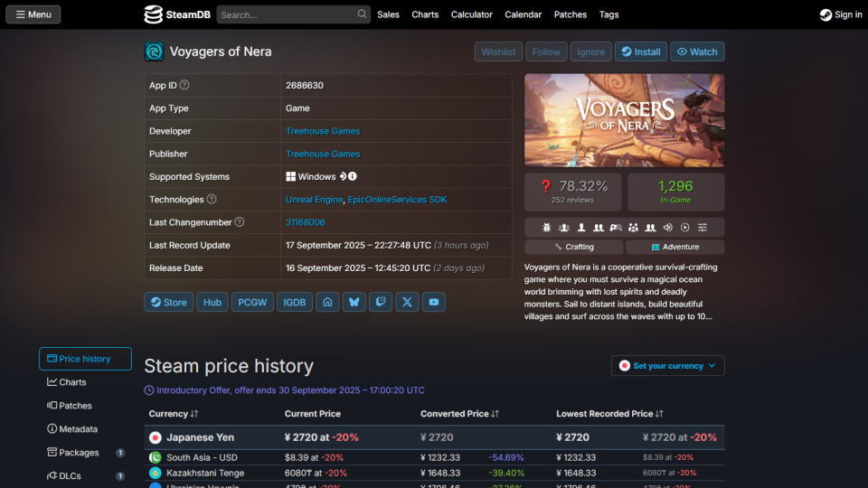The height and width of the screenshot is (488, 868).
Task: Sort by the Currency column header
Action: (174, 414)
